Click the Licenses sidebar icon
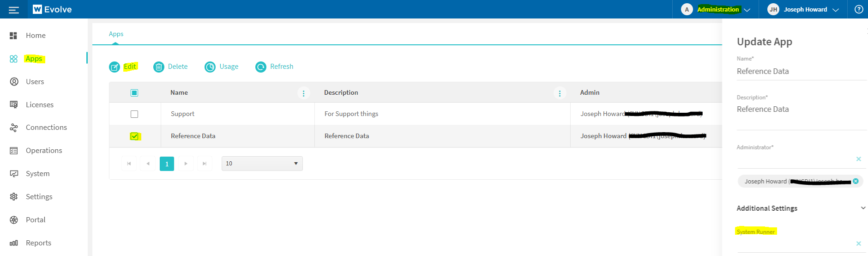This screenshot has width=868, height=256. pyautogui.click(x=14, y=105)
